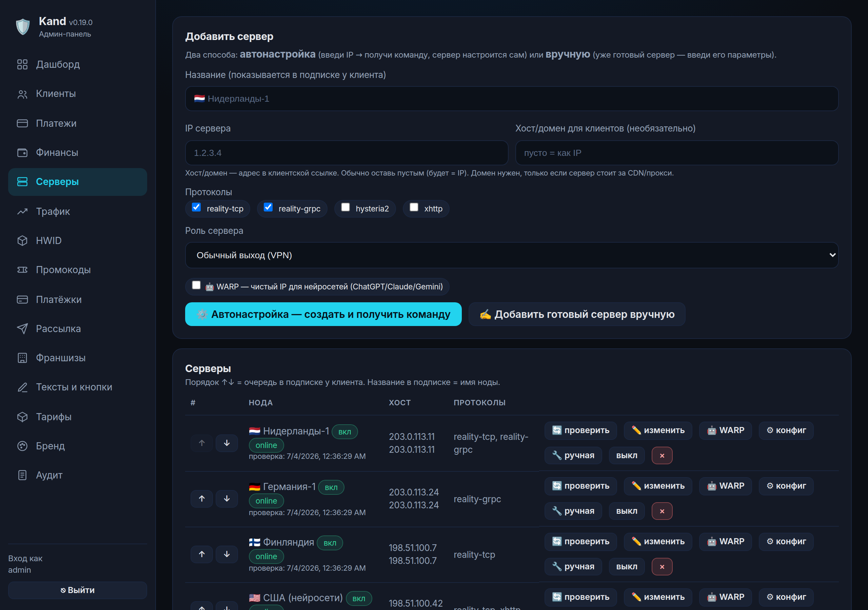Move Германия-1 server up with arrow

202,499
